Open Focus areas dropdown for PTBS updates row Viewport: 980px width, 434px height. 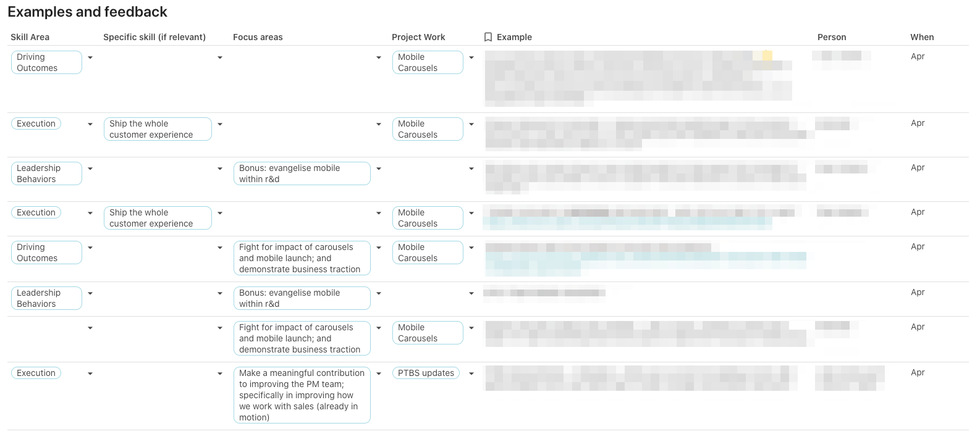[x=379, y=373]
